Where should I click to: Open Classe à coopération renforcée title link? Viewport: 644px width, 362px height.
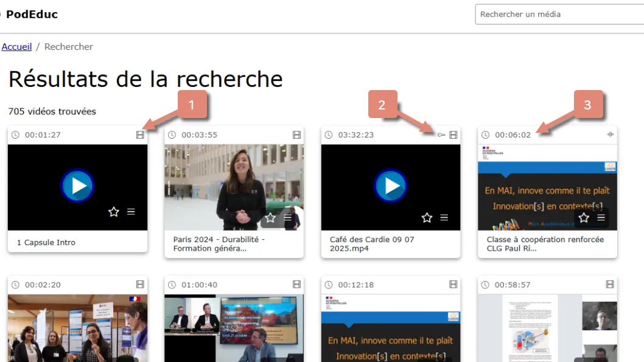click(545, 244)
